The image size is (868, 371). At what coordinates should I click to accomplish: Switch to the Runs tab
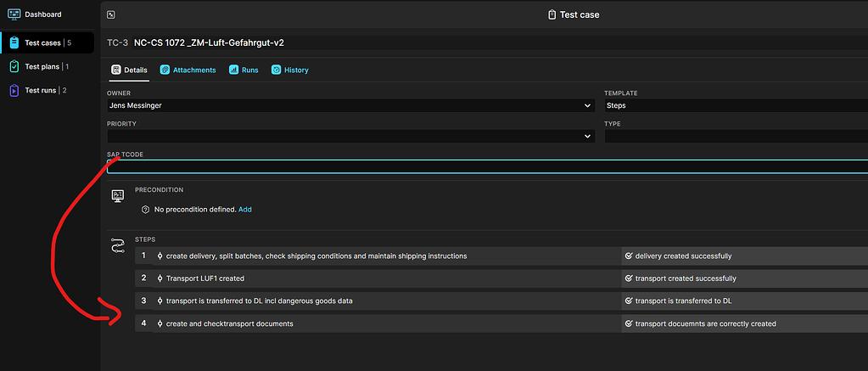244,70
